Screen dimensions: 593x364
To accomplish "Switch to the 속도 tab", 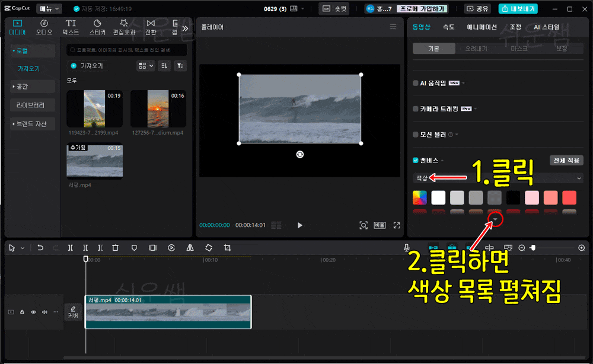I will click(x=448, y=27).
